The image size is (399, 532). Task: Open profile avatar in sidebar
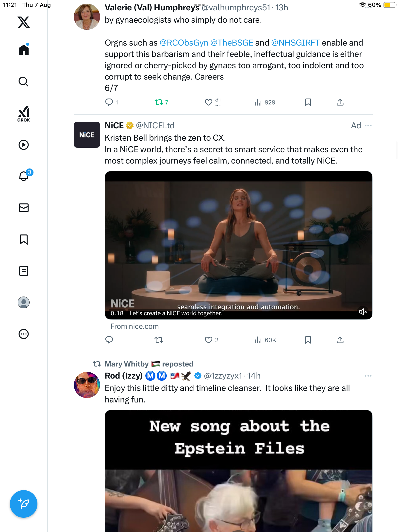pyautogui.click(x=24, y=302)
